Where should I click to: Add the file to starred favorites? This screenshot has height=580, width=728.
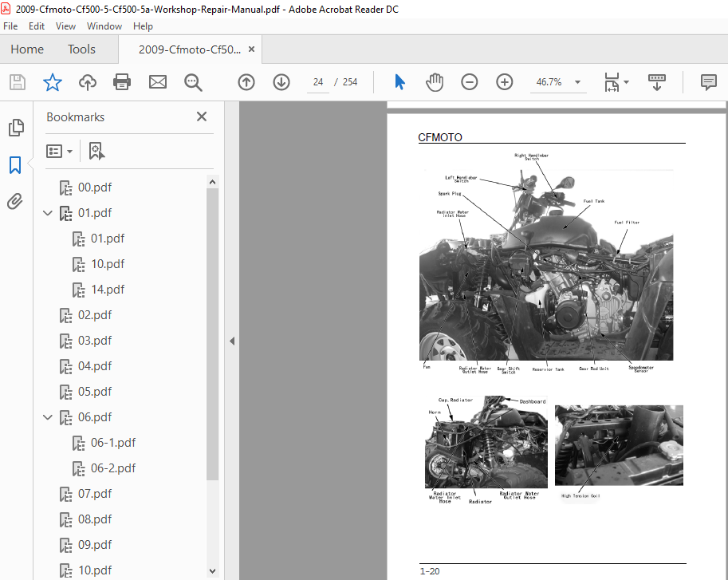coord(53,82)
